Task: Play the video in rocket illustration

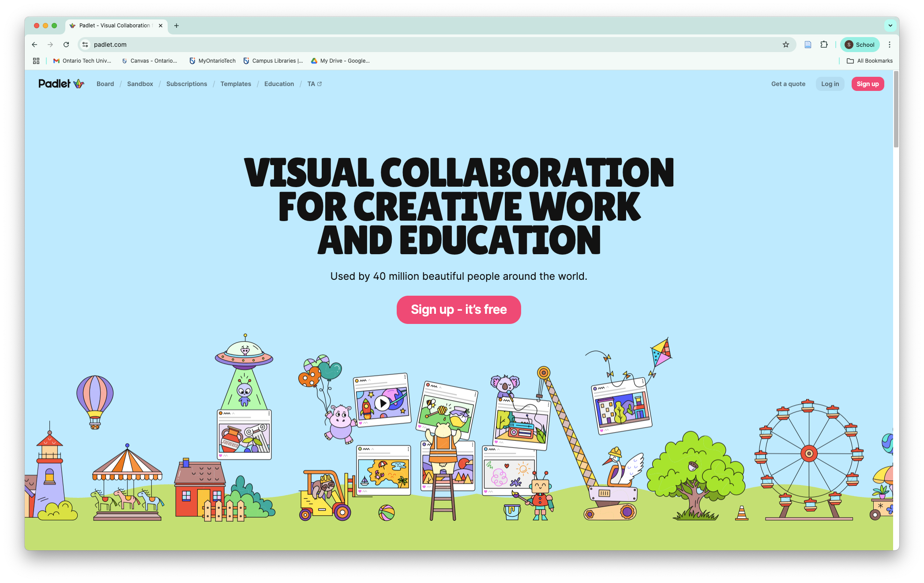Action: 383,402
